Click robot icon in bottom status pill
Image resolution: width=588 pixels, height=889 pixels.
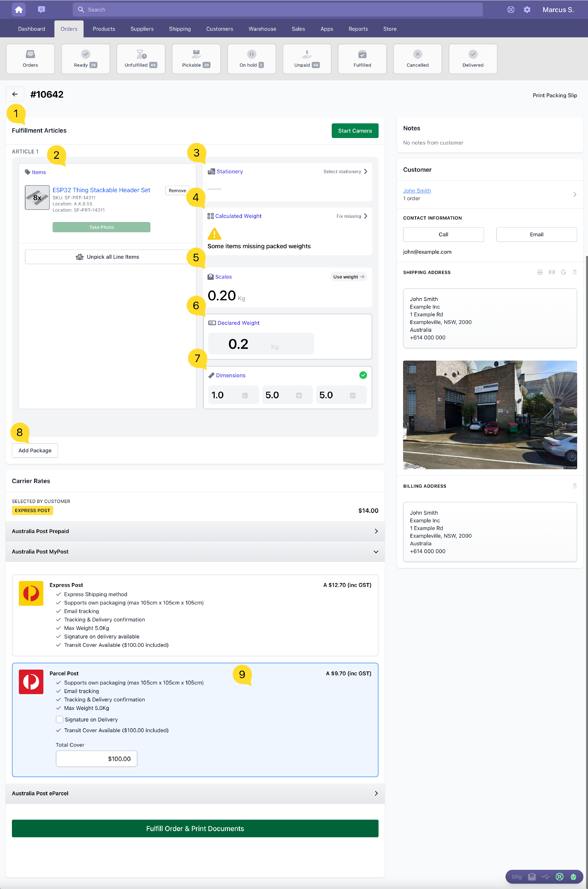click(573, 877)
